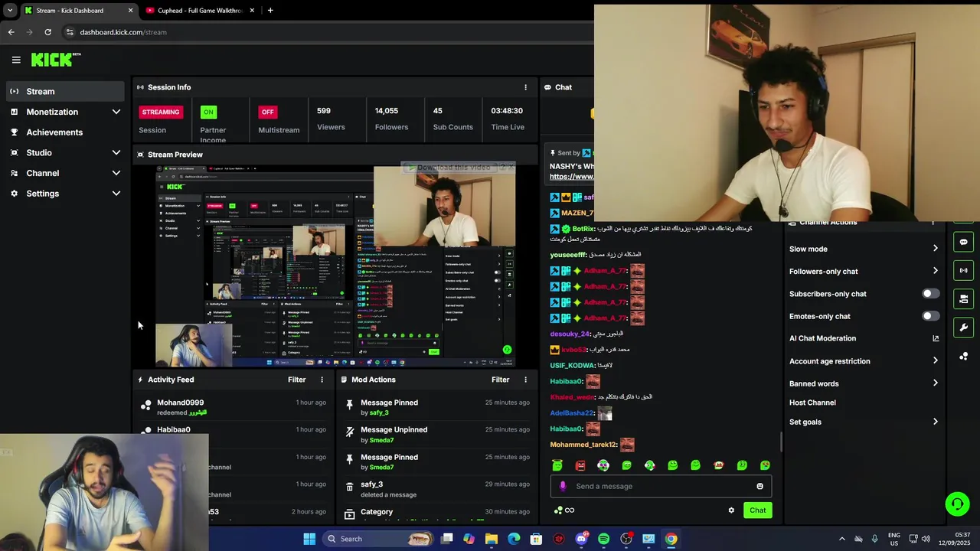
Task: Open Set goals options
Action: point(935,422)
